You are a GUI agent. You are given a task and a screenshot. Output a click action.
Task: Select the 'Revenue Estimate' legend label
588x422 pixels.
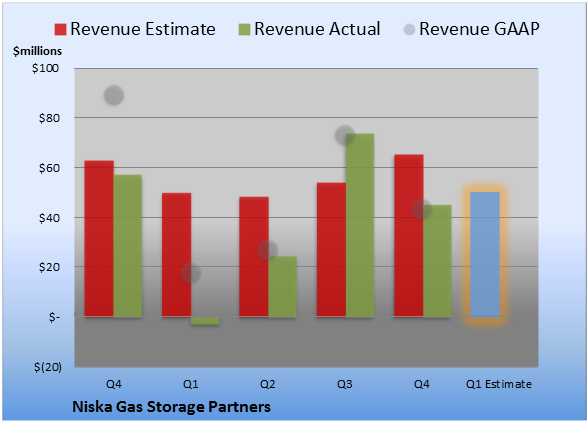click(143, 29)
